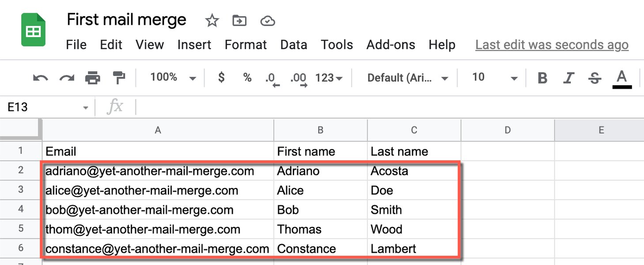
Task: Select the Thomas first name cell
Action: [321, 229]
